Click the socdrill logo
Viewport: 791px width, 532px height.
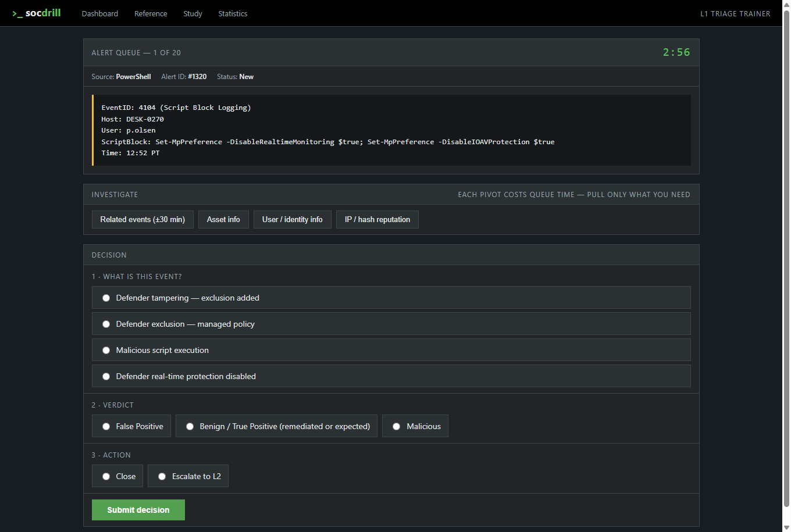36,13
